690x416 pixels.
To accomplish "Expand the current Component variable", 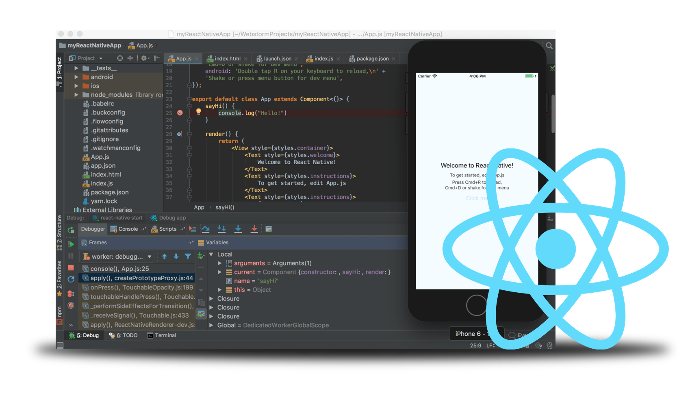I will point(220,272).
